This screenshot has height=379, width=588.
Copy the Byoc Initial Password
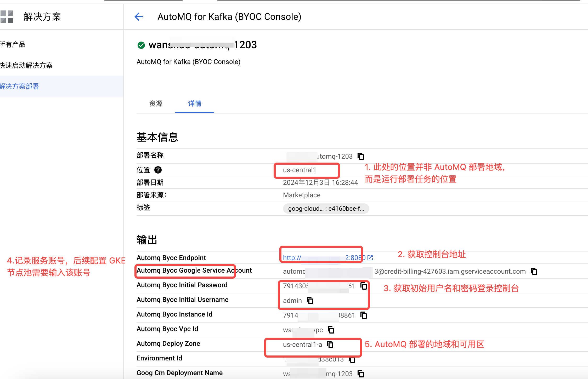(x=364, y=286)
